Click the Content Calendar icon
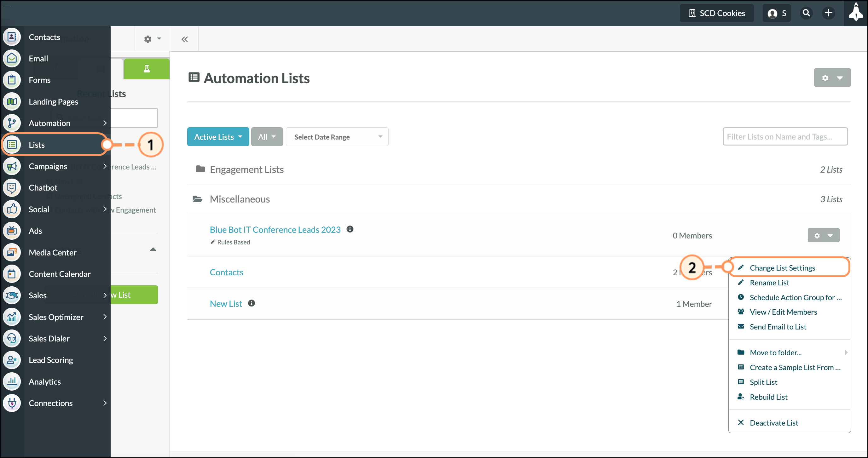Screen dimensions: 868x458 point(12,274)
